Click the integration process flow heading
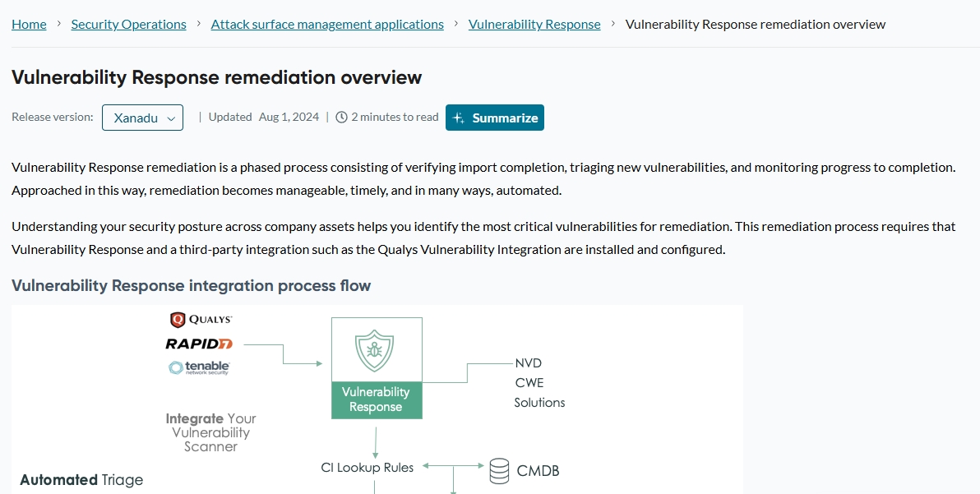The image size is (980, 494). click(191, 286)
